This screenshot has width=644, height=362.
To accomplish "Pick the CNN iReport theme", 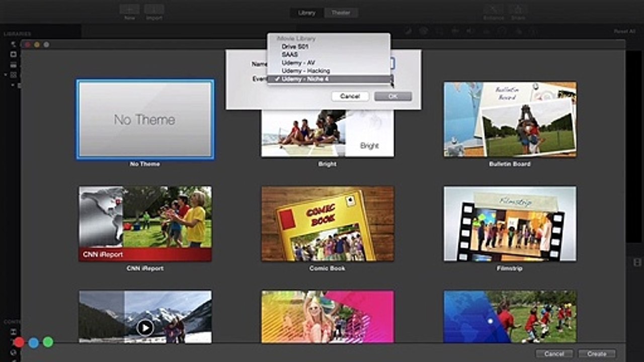I will tap(145, 224).
